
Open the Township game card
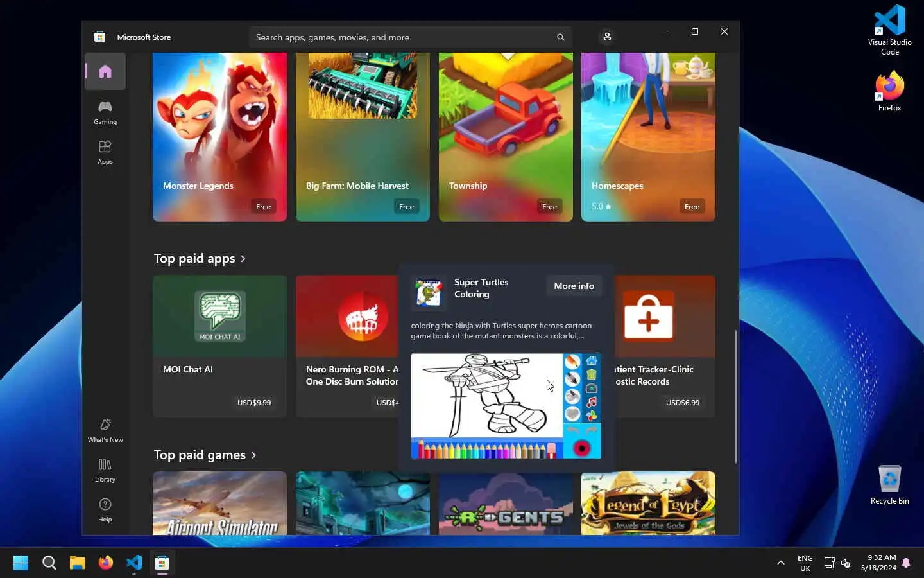click(506, 137)
